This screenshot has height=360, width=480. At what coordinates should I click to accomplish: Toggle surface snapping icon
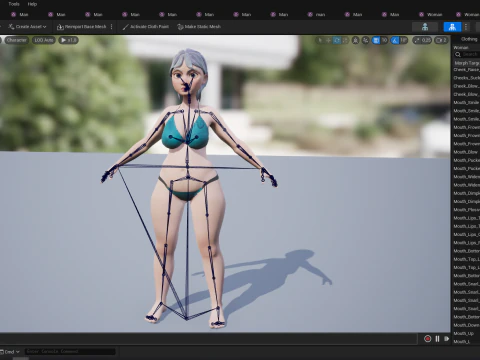tap(366, 40)
